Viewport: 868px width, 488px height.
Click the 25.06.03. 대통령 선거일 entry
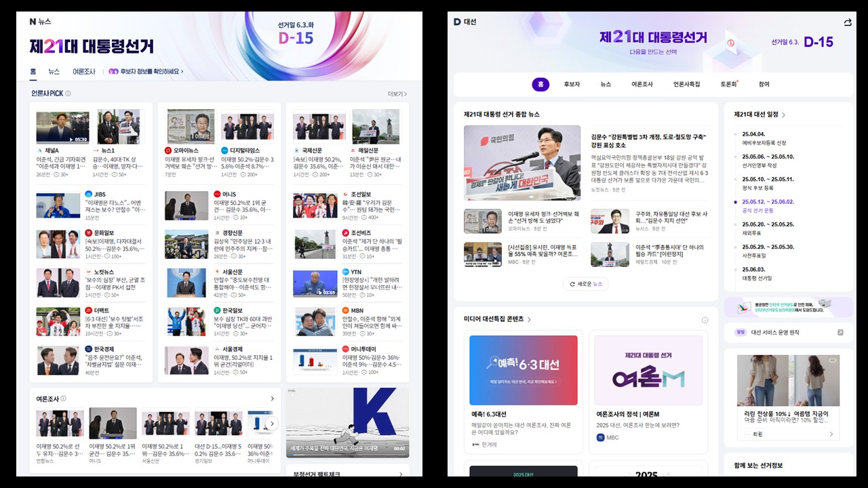pos(758,273)
